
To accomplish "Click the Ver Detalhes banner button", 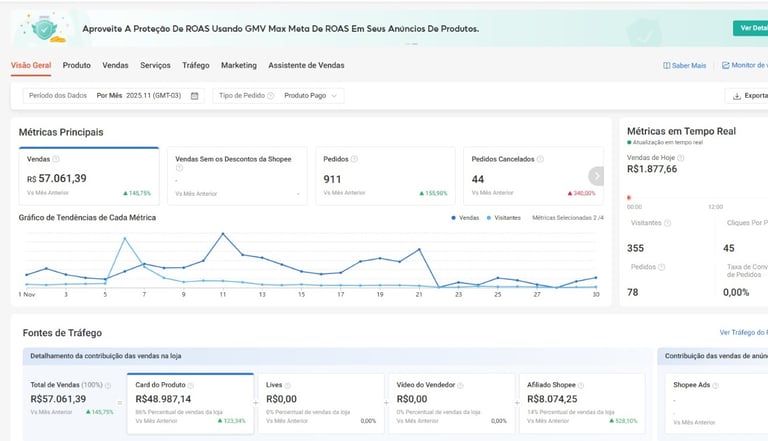I will click(x=752, y=28).
